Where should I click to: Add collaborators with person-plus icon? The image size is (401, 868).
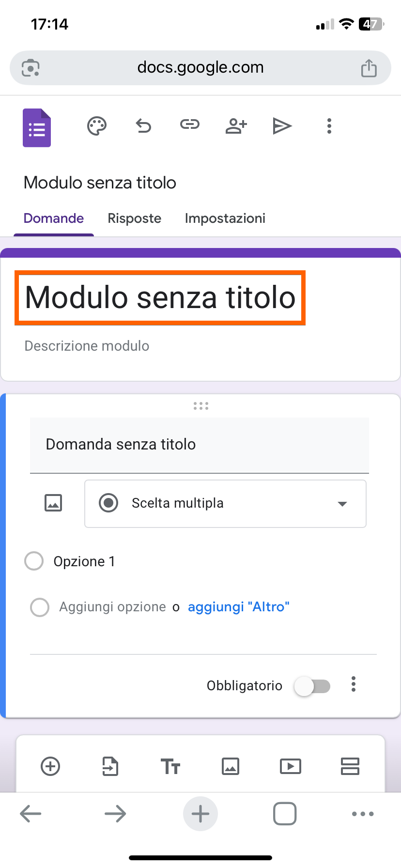236,126
